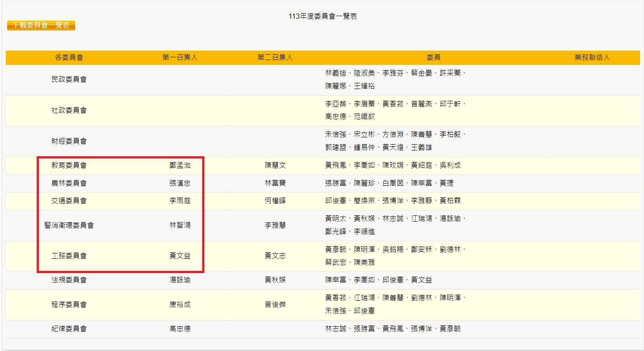Click 黃文益 in the 工務委員會 row
The image size is (644, 351).
click(x=180, y=256)
